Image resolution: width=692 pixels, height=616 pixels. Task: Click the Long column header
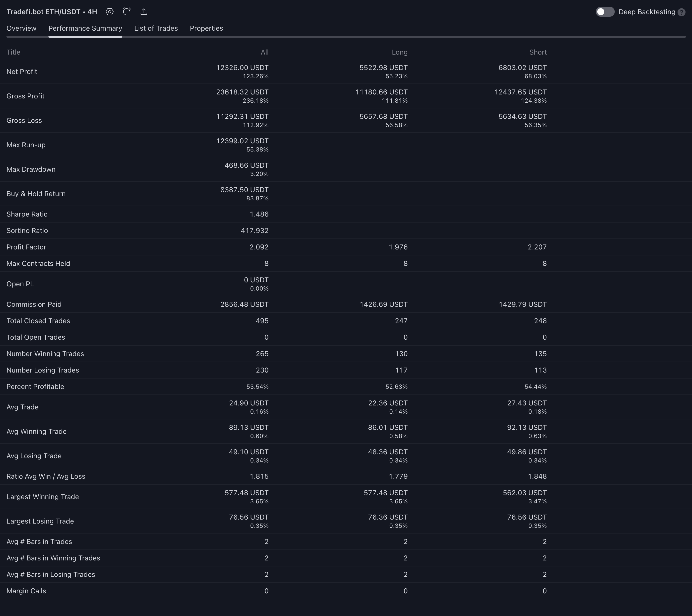[x=400, y=52]
